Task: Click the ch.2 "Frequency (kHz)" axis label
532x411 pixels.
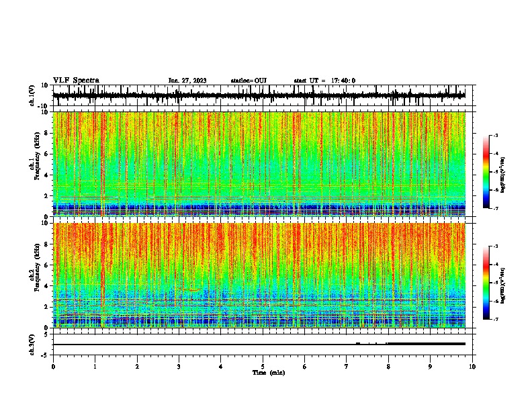Action: pyautogui.click(x=38, y=267)
